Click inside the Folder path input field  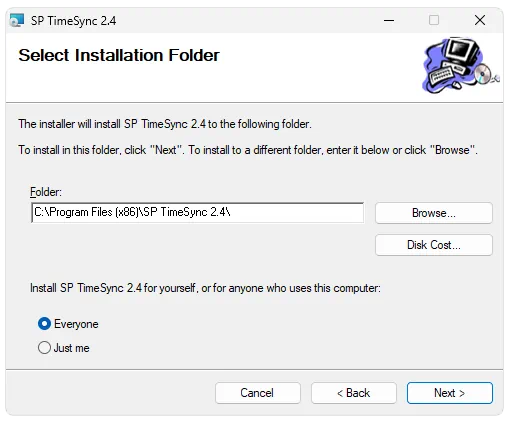point(197,212)
